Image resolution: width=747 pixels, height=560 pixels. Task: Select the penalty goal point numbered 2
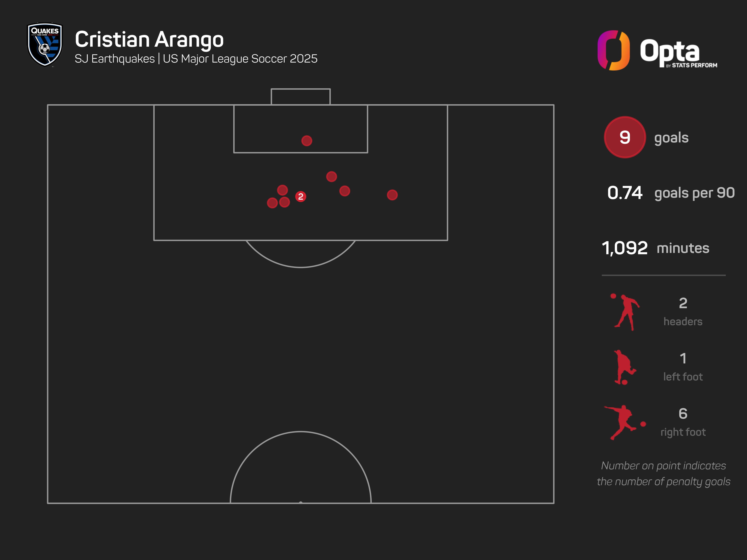(300, 196)
